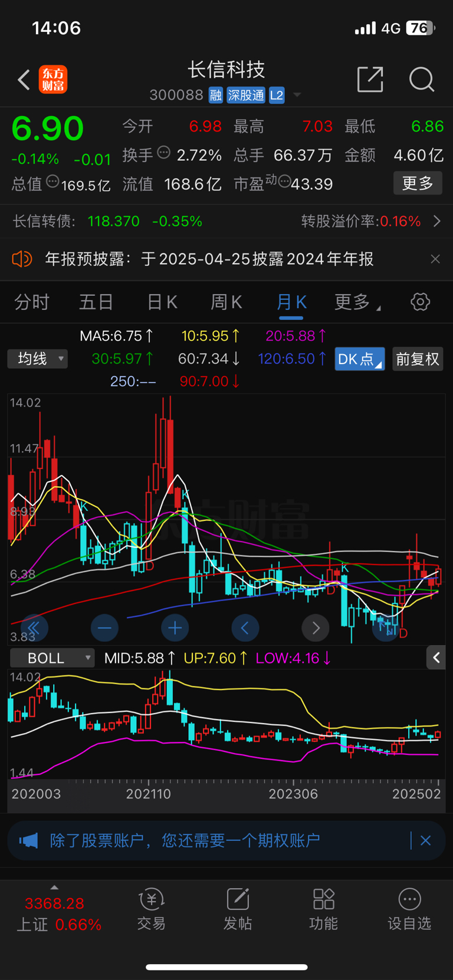Image resolution: width=453 pixels, height=980 pixels.
Task: Tap the 设自选 watchlist icon
Action: [x=409, y=910]
